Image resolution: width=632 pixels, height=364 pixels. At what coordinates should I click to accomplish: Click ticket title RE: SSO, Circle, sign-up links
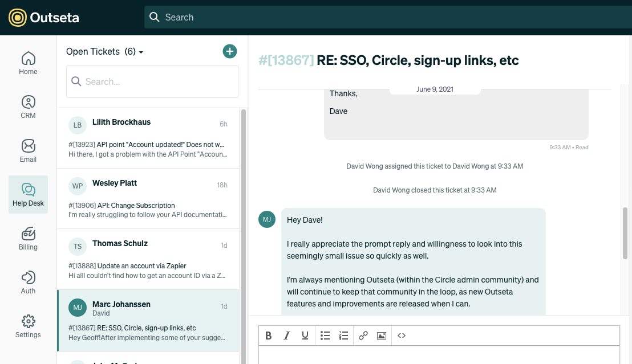[418, 60]
